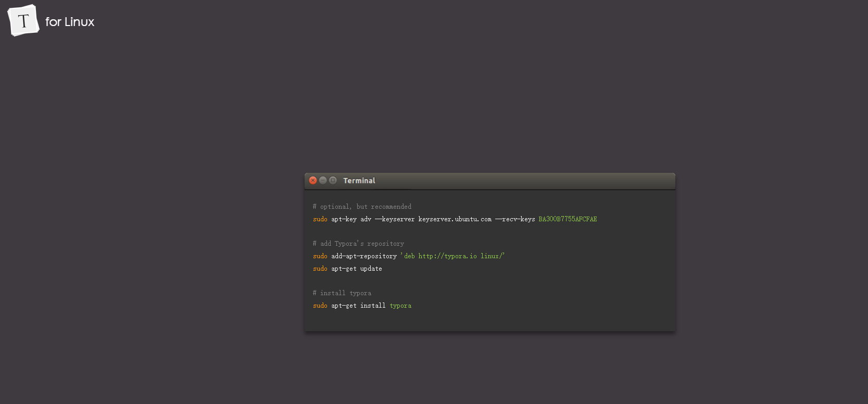The image size is (868, 404).
Task: Click the "# add Typora's repository" comment
Action: coord(358,244)
